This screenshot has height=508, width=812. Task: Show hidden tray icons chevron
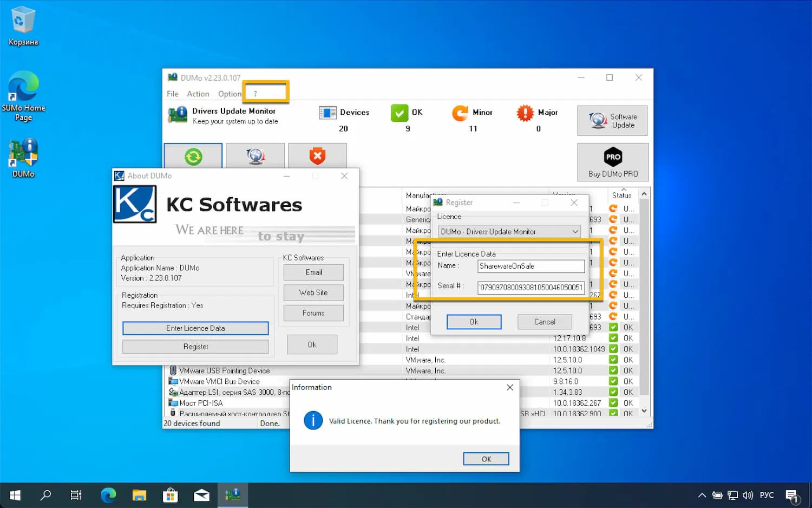tap(702, 495)
